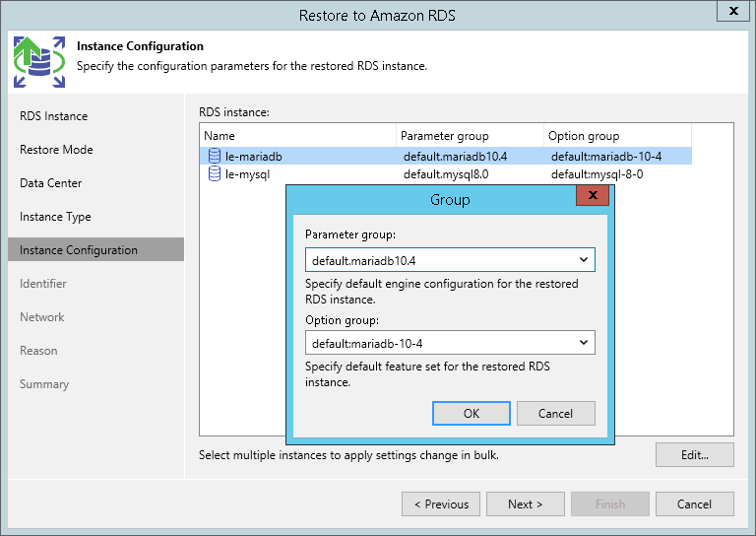Screen dimensions: 756x536
Task: Click the default.mariadb10.4 table cell
Action: pyautogui.click(x=455, y=157)
